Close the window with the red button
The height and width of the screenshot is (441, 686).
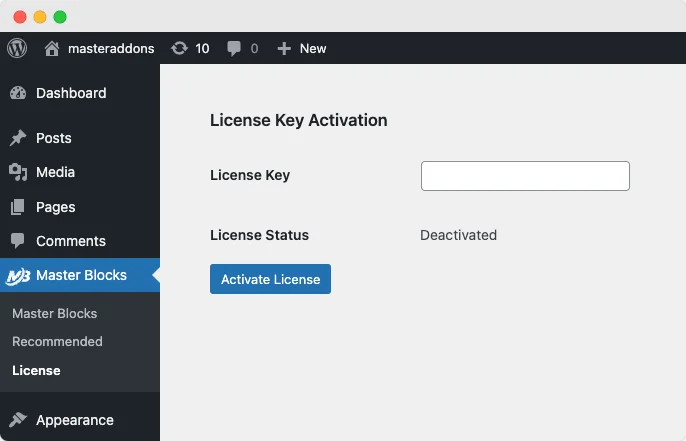click(20, 17)
